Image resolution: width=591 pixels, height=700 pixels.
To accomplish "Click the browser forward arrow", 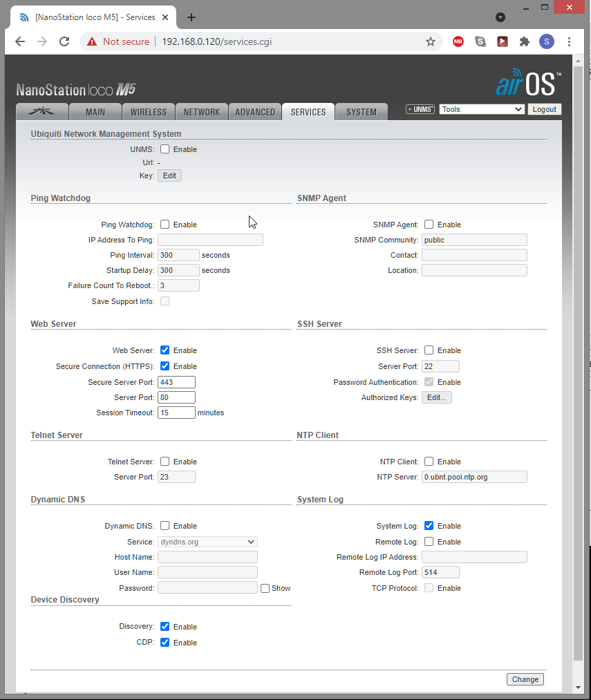I will 42,41.
